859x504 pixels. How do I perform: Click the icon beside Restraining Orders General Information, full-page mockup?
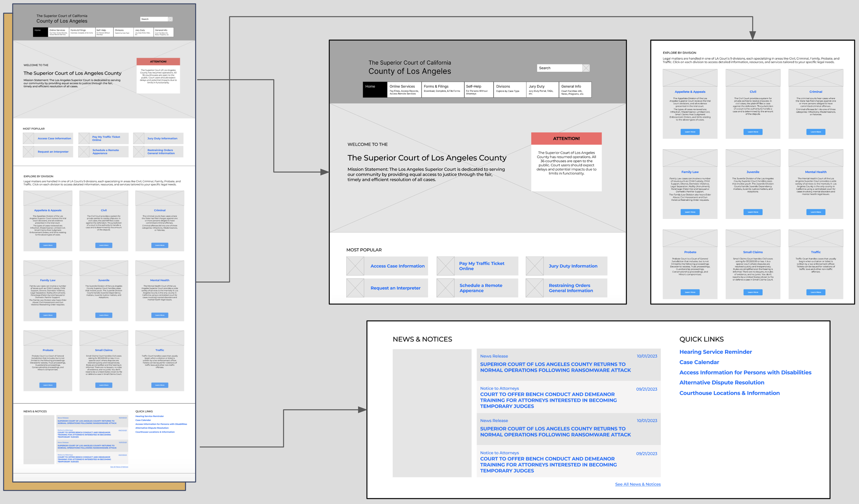[139, 152]
